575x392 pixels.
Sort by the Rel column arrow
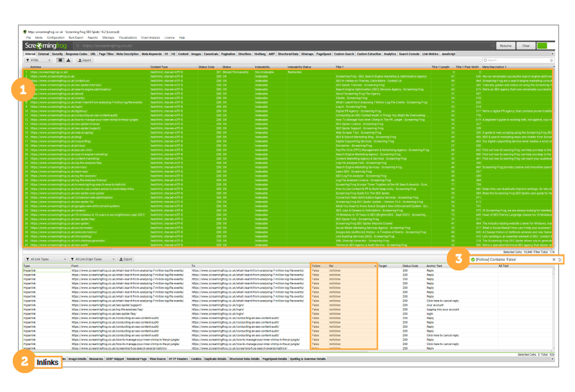[375, 266]
